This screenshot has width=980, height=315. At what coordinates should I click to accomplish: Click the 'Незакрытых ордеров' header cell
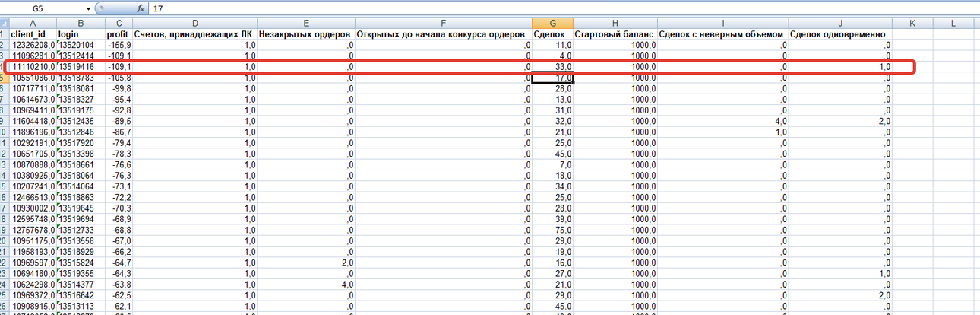click(305, 34)
